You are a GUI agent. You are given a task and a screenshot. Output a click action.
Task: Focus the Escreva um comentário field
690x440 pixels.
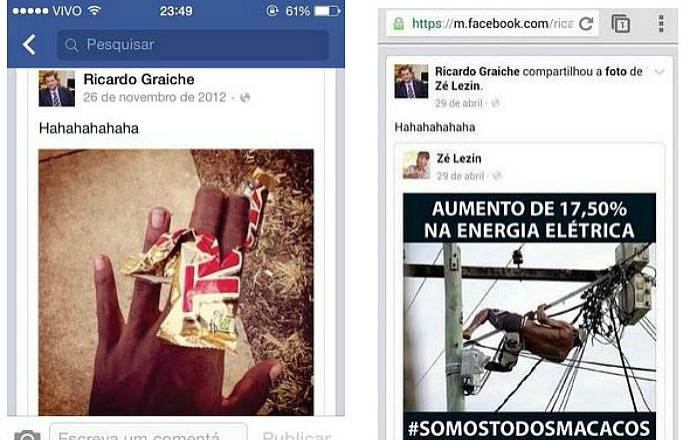click(148, 433)
